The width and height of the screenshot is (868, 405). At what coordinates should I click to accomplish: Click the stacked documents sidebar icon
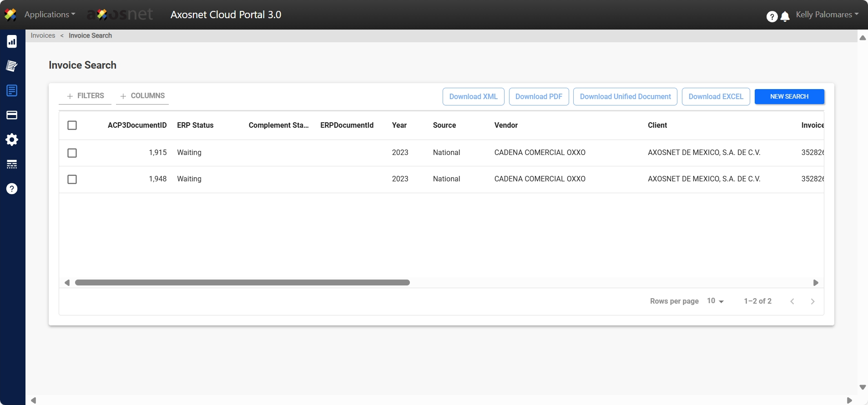pos(12,66)
